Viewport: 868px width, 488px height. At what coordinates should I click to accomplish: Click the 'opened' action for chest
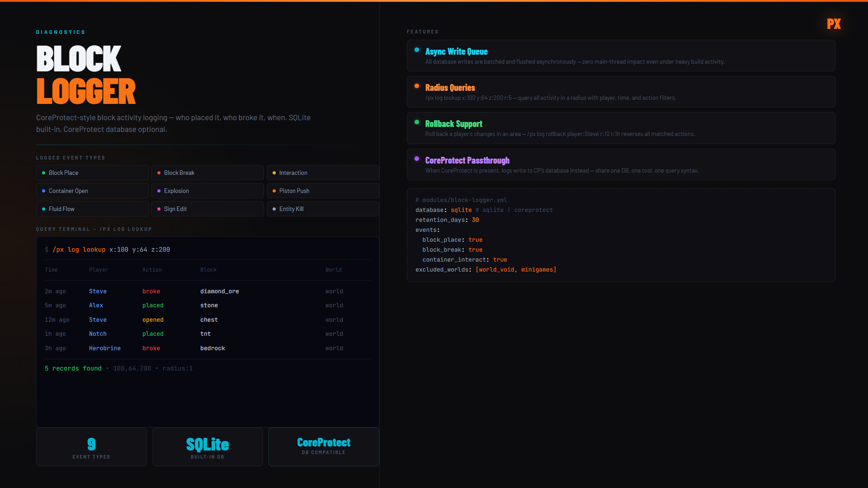(153, 320)
